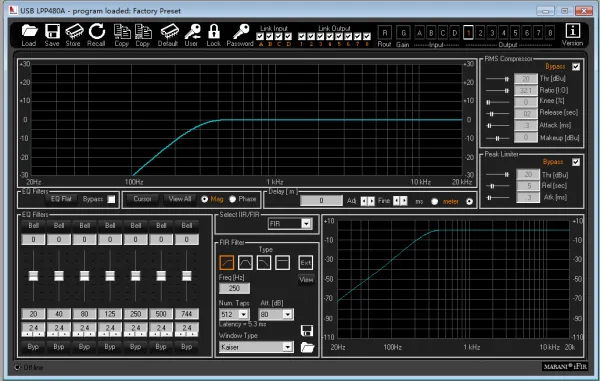Viewport: 600px width, 381px height.
Task: Click the Adj delay left arrow
Action: (364, 201)
